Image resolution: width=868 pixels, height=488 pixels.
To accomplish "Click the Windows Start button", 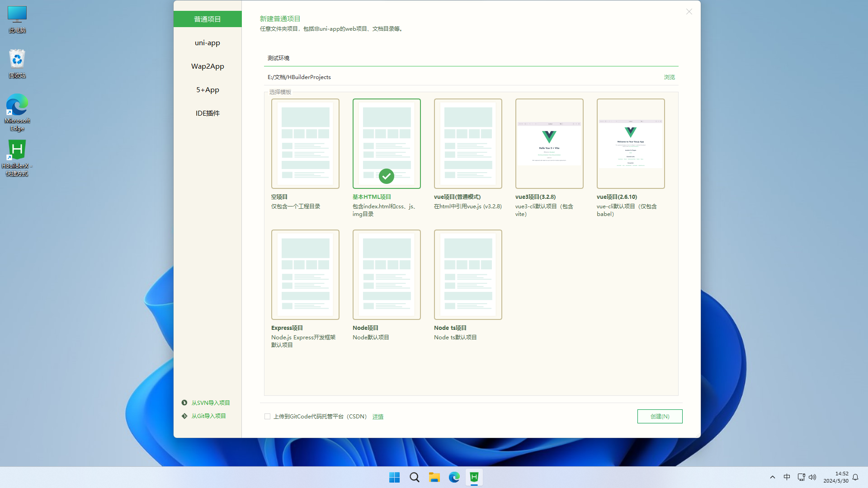I will coord(394,477).
